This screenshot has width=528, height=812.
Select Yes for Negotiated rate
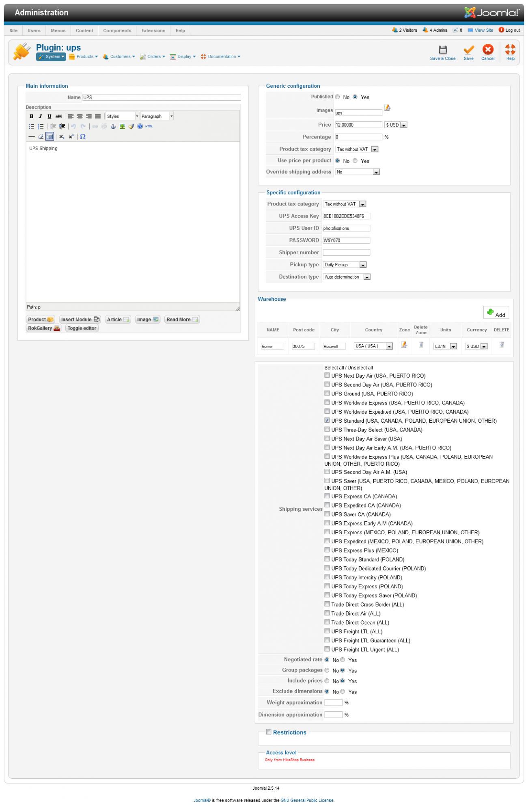[x=343, y=660]
